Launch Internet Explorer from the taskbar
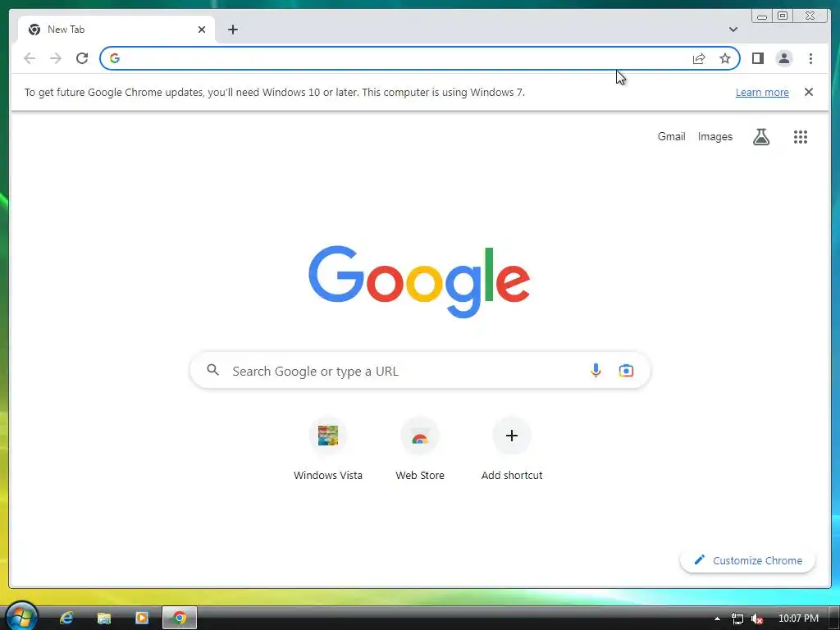 pyautogui.click(x=66, y=619)
